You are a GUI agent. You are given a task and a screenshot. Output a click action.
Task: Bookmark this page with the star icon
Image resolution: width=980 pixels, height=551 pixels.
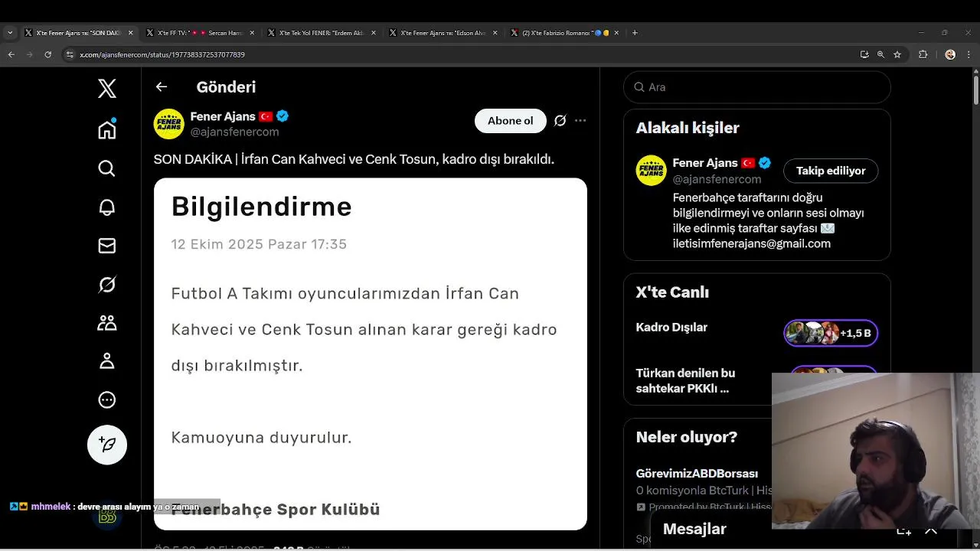pyautogui.click(x=897, y=54)
